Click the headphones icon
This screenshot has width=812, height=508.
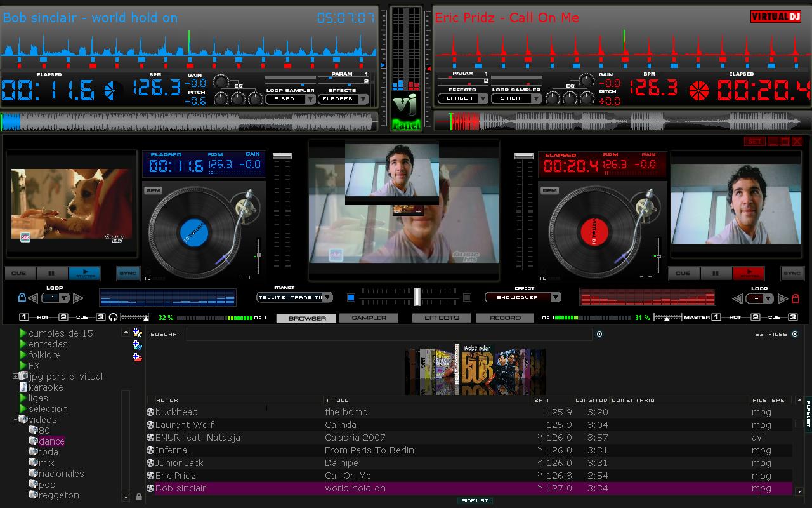113,317
